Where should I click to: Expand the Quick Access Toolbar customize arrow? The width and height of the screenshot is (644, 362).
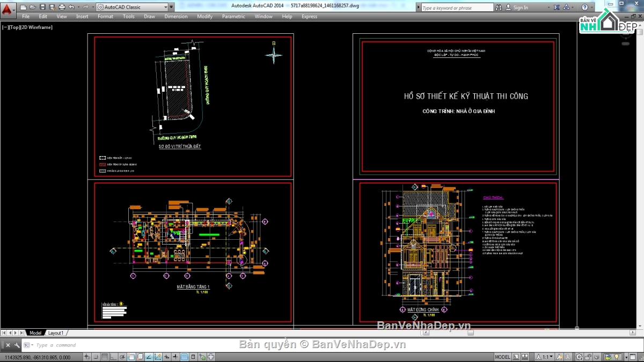(171, 8)
